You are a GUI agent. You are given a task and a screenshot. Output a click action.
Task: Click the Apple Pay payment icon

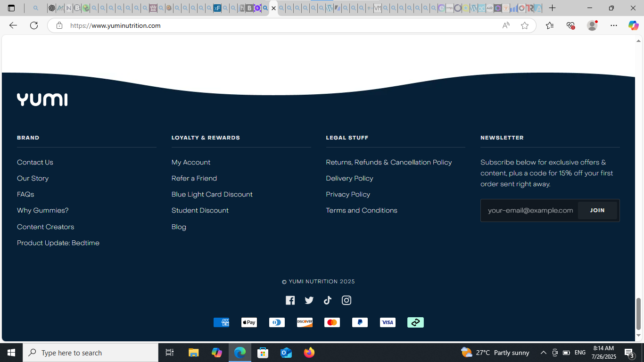(x=249, y=322)
